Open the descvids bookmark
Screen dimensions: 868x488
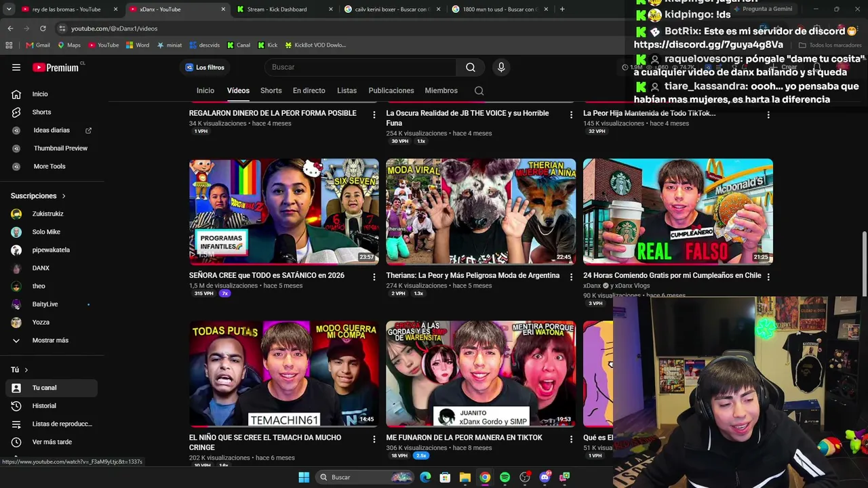[x=205, y=45]
